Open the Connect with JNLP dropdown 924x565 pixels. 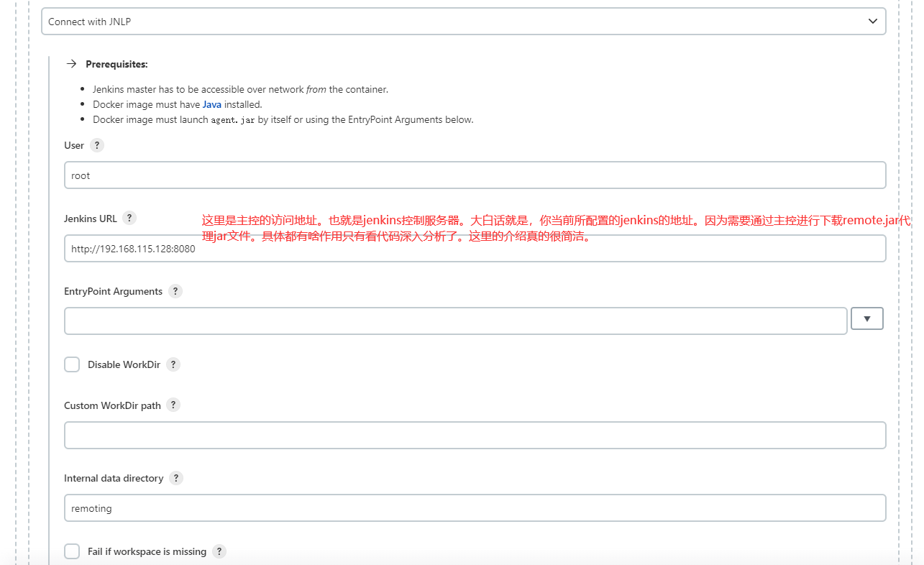coord(464,22)
